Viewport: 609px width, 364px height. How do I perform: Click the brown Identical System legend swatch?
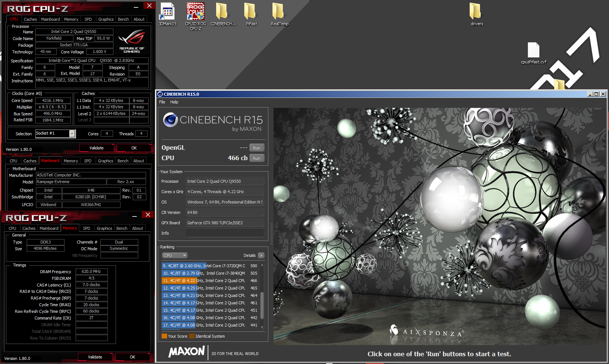[x=192, y=336]
